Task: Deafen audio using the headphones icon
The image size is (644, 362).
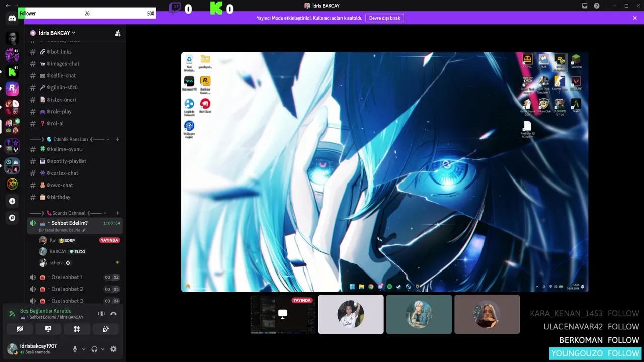Action: click(x=94, y=349)
